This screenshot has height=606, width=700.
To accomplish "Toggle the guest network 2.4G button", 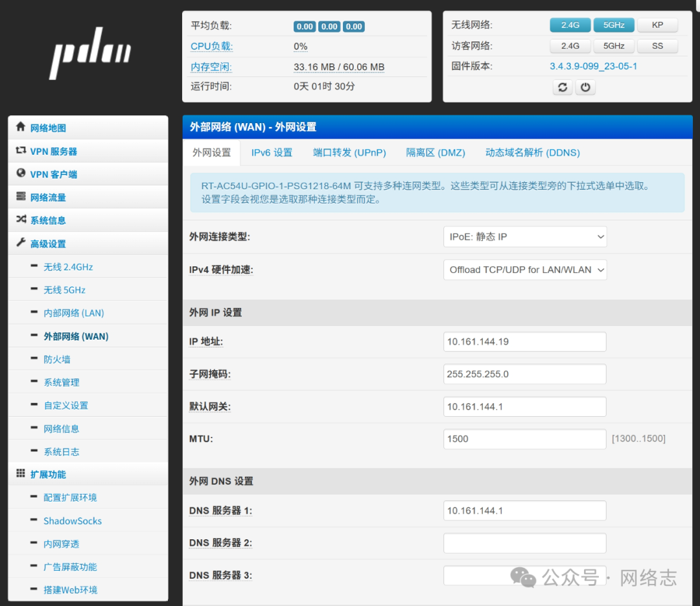I will coord(570,46).
